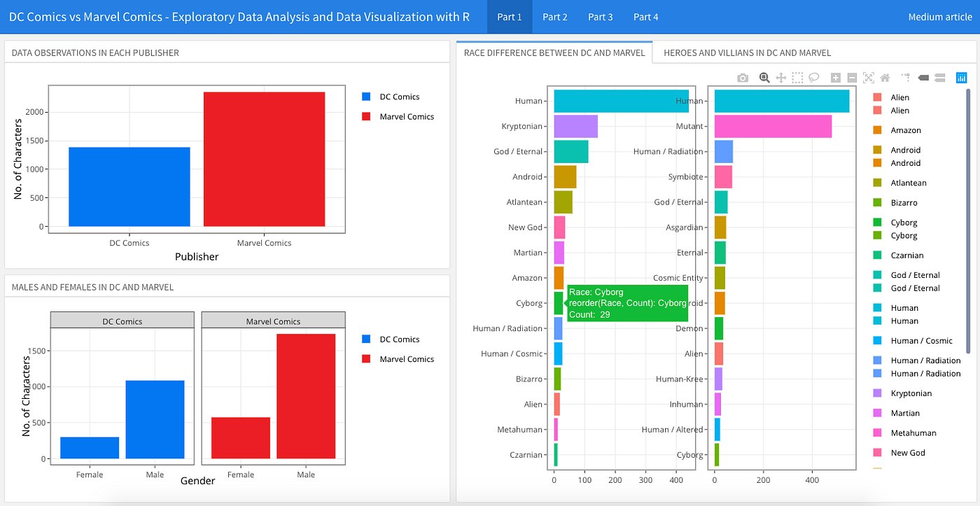Open the Medium article link
The height and width of the screenshot is (506, 980).
click(940, 17)
